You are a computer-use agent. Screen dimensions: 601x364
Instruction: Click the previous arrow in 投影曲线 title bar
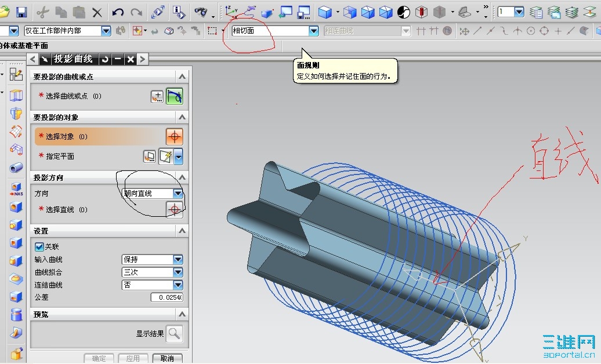pos(32,59)
